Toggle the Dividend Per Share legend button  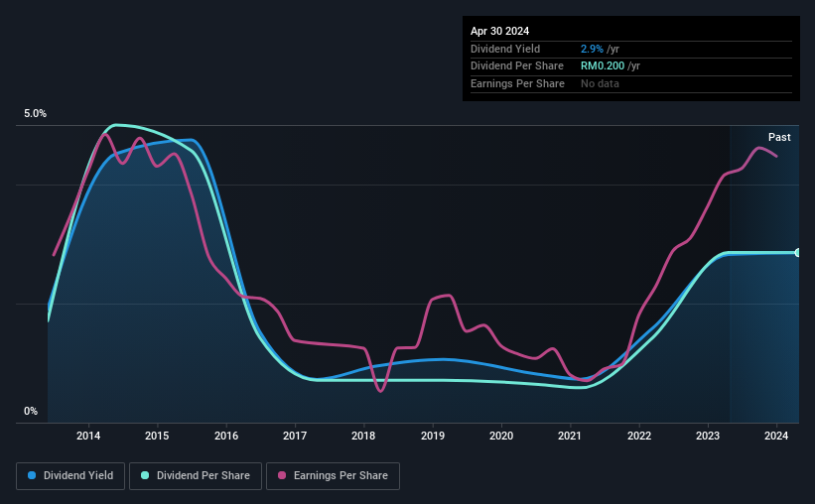click(x=196, y=475)
